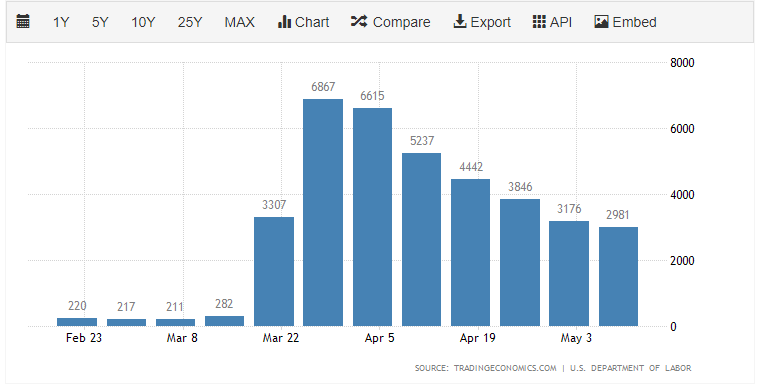Image resolution: width=758 pixels, height=388 pixels.
Task: Click the bar labeled 4442
Action: [x=470, y=253]
